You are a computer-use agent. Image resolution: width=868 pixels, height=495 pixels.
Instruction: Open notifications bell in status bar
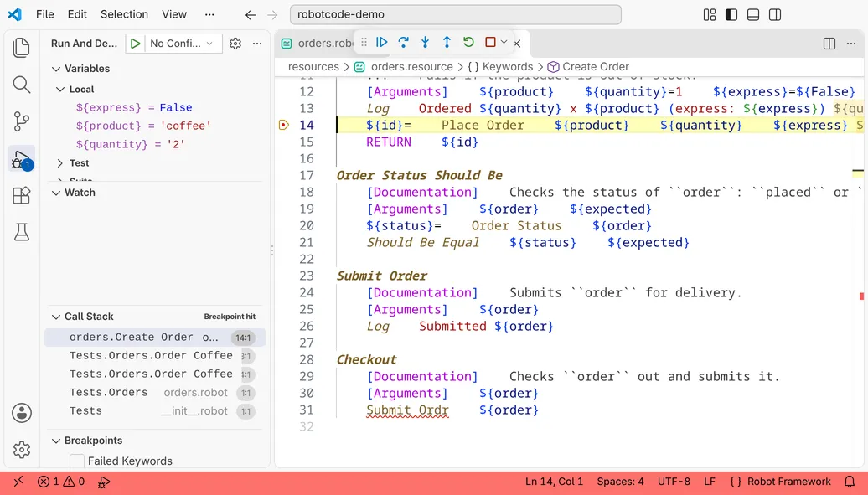coord(850,482)
